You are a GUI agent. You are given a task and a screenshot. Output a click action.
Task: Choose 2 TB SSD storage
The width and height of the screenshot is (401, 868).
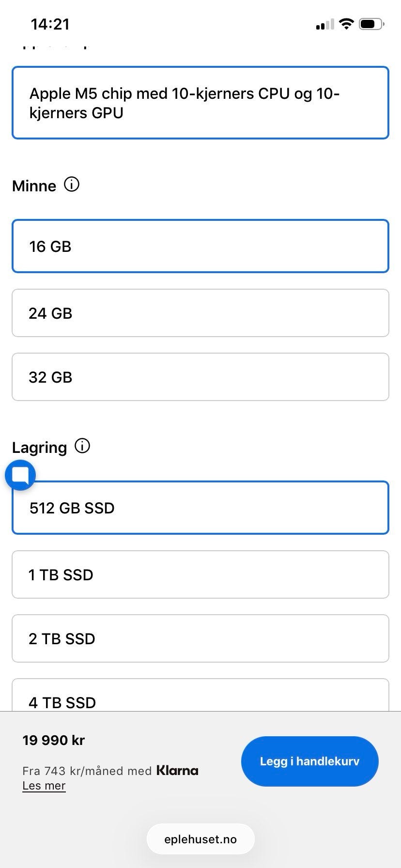point(200,638)
